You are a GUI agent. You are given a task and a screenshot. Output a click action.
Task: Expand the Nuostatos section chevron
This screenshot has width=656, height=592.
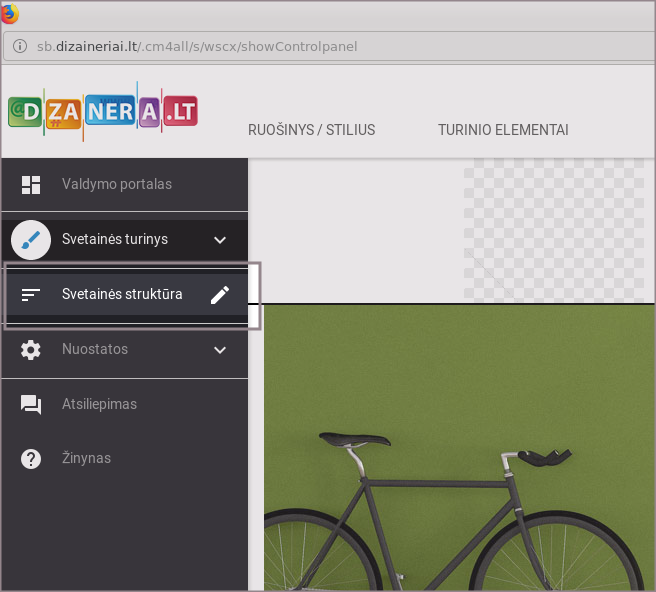pos(220,350)
